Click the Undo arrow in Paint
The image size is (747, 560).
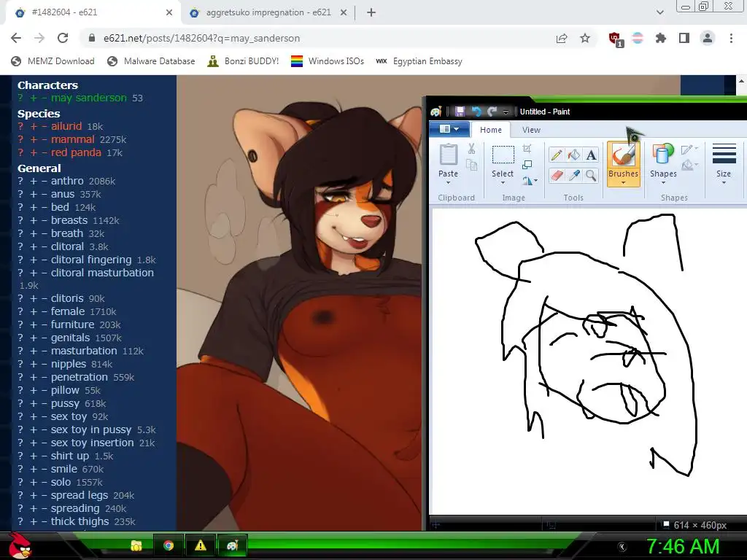click(x=476, y=112)
